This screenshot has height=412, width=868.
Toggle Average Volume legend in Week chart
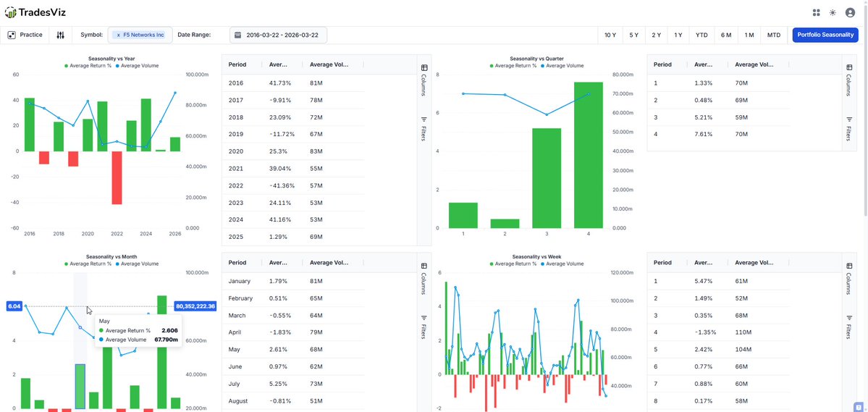coord(562,264)
